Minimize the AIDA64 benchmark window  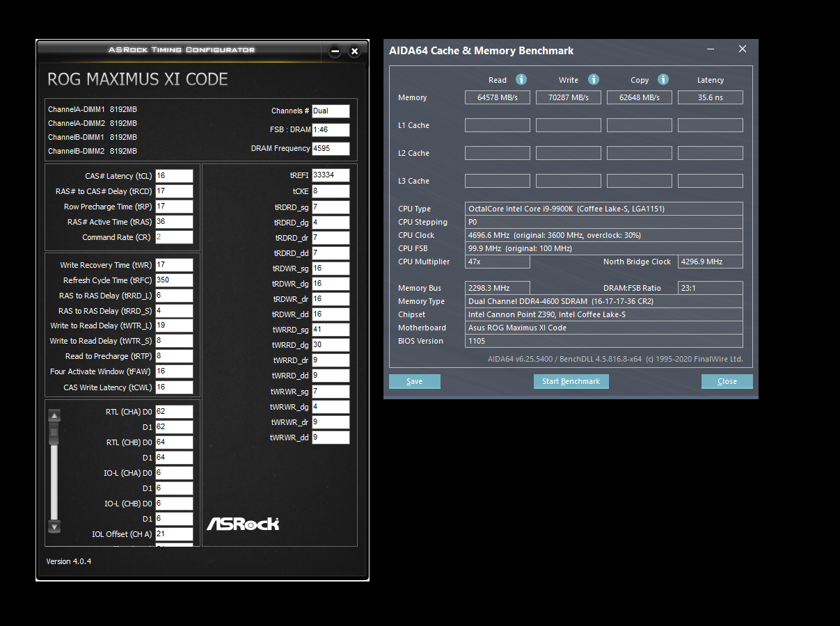pos(711,49)
